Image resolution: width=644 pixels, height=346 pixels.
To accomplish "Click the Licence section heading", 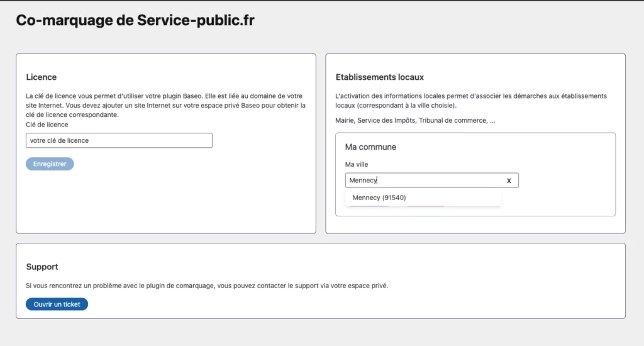I will (42, 77).
